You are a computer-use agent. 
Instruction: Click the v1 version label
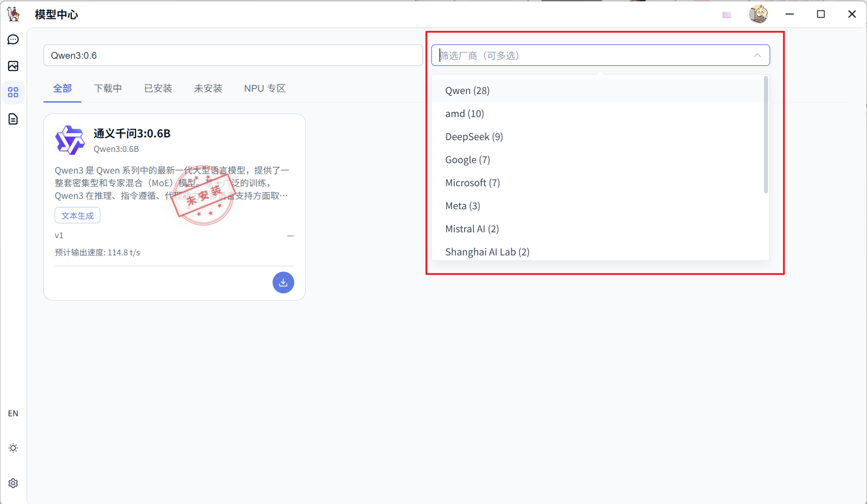tap(59, 236)
